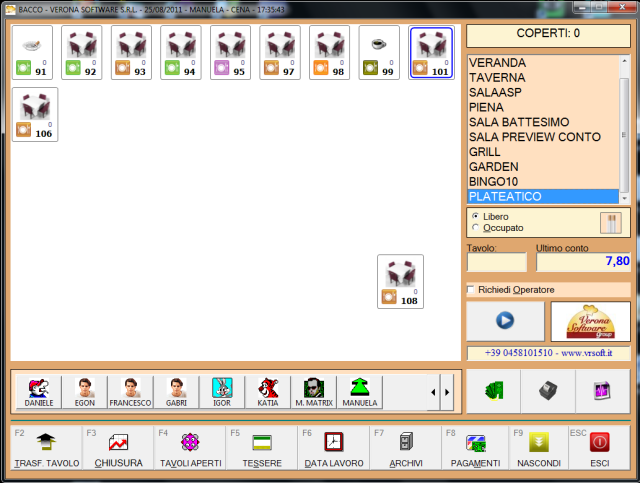Select SALAASP room

pyautogui.click(x=543, y=93)
